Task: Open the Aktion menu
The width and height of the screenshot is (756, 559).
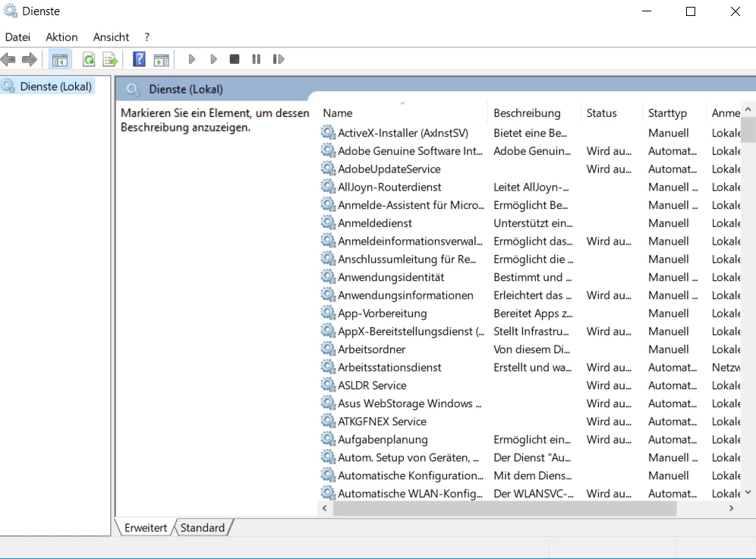Action: [x=61, y=37]
